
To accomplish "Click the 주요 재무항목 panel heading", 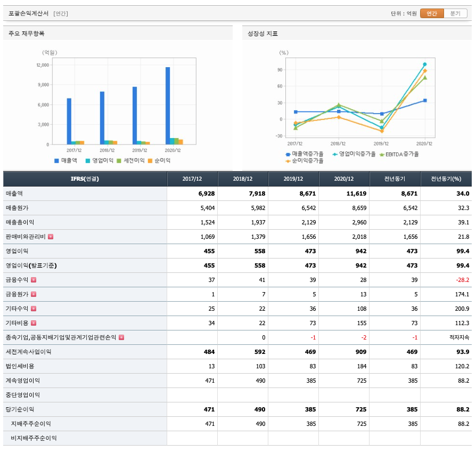I will pyautogui.click(x=27, y=34).
